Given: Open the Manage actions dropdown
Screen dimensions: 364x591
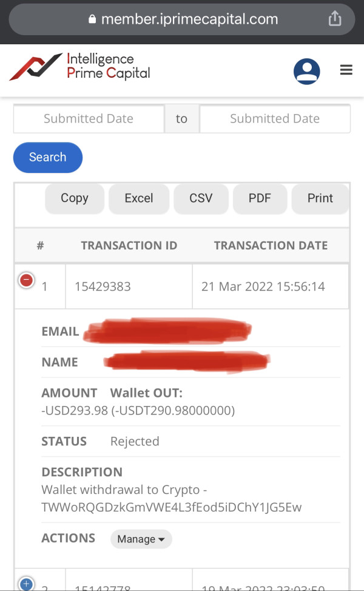Looking at the screenshot, I should [x=141, y=539].
